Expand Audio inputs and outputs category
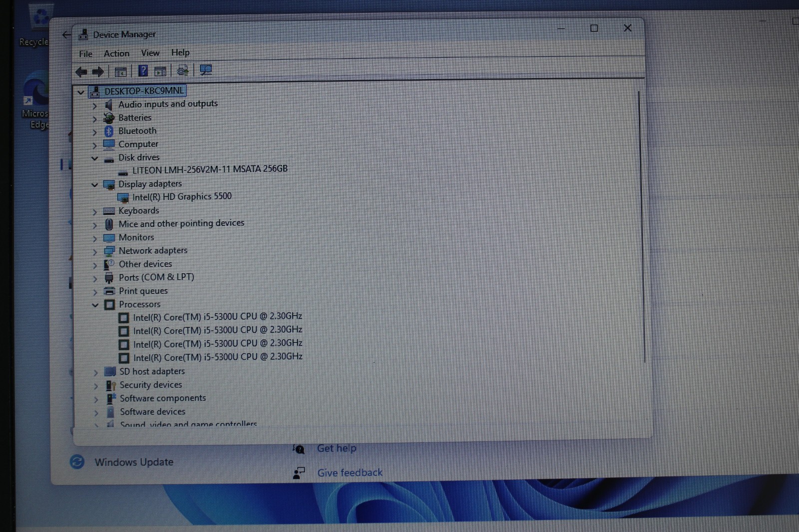 [x=94, y=105]
